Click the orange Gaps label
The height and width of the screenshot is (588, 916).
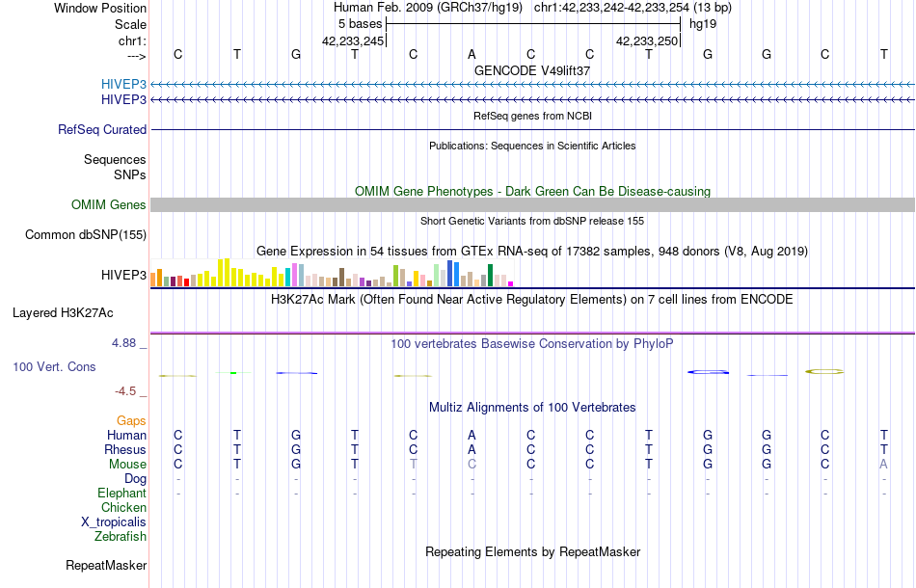[x=131, y=421]
